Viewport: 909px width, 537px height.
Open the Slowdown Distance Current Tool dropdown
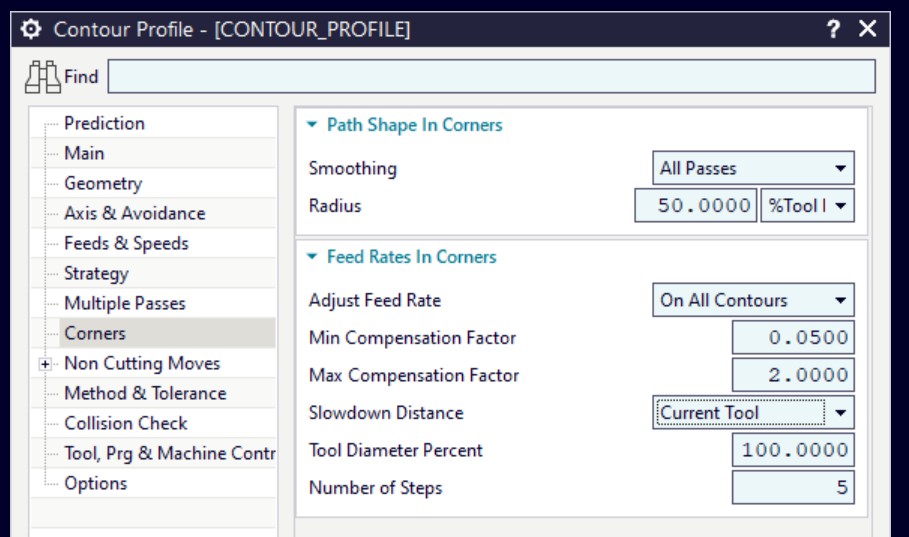pos(753,412)
